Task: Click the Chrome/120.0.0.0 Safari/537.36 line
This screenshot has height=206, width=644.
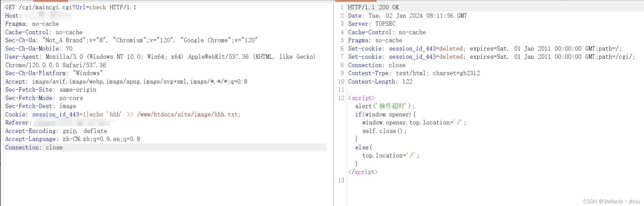Action: 55,65
